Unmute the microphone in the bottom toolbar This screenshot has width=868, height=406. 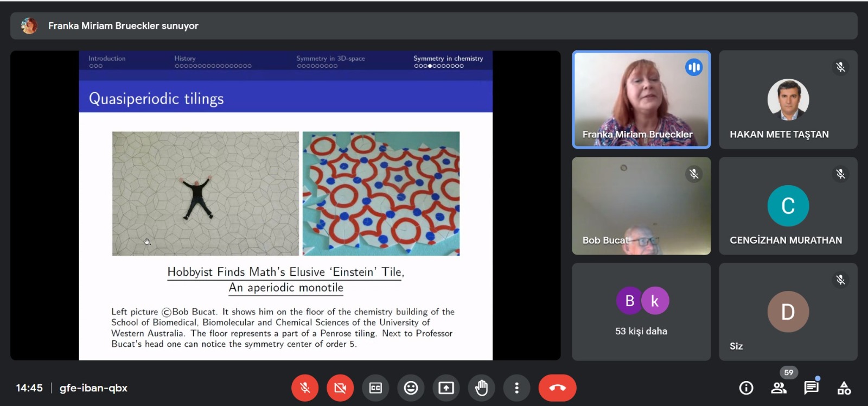(x=305, y=388)
